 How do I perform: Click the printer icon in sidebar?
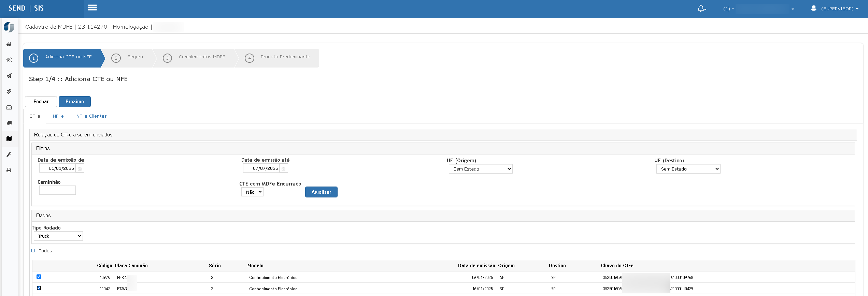9,170
